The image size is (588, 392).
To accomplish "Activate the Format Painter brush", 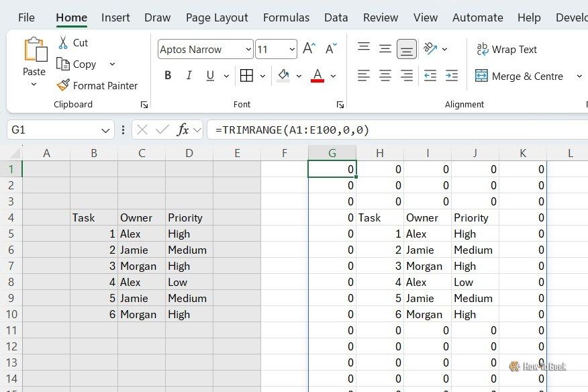I will 63,85.
